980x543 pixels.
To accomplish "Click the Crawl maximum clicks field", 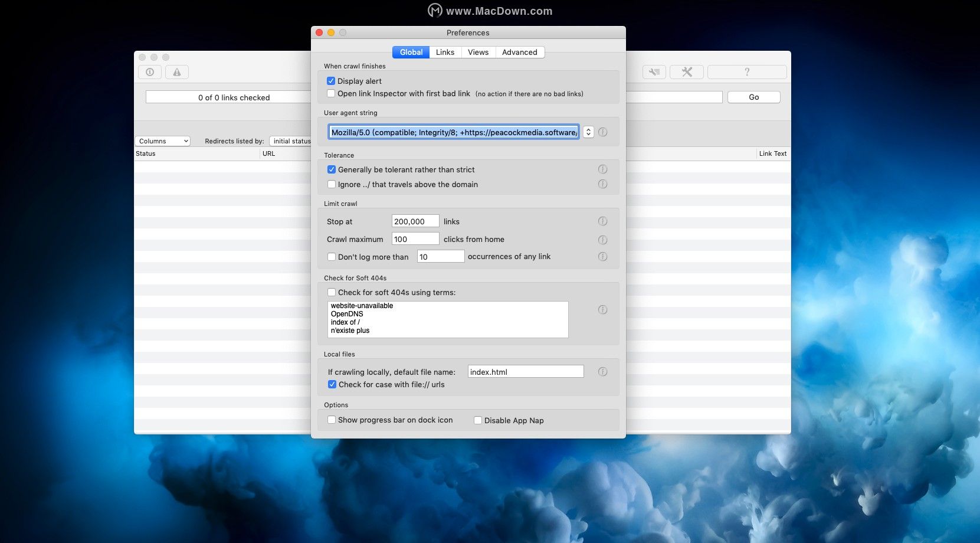I will pyautogui.click(x=415, y=239).
